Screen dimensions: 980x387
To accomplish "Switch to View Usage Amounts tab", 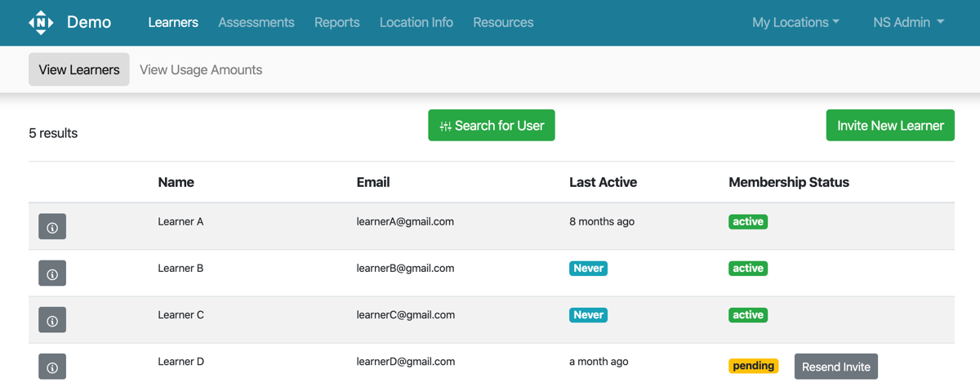I will pyautogui.click(x=201, y=69).
